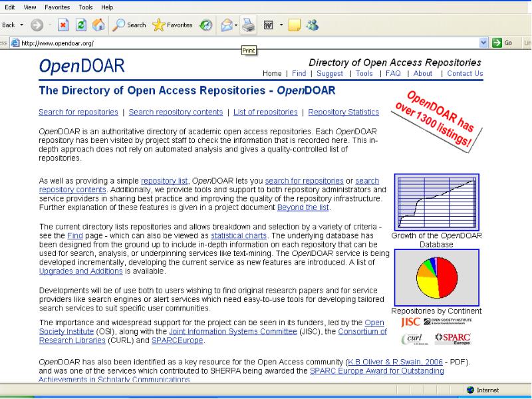The height and width of the screenshot is (399, 532).
Task: Click the address bar URL field
Action: click(x=249, y=43)
